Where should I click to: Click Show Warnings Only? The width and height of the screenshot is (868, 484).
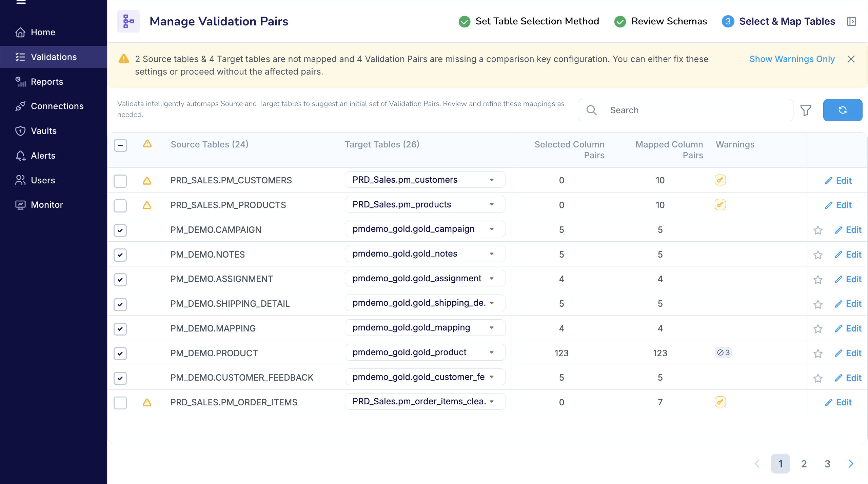(792, 59)
